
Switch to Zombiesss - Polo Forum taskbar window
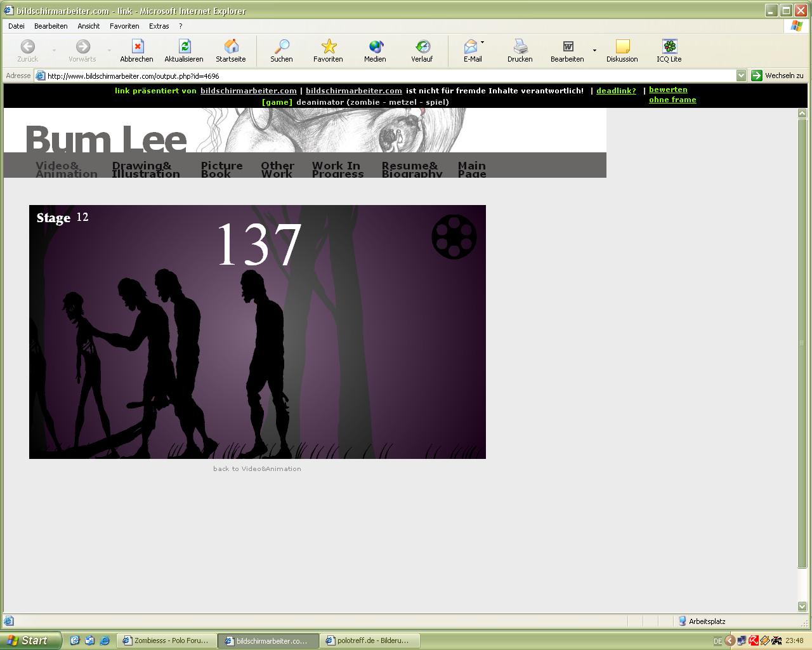click(166, 641)
